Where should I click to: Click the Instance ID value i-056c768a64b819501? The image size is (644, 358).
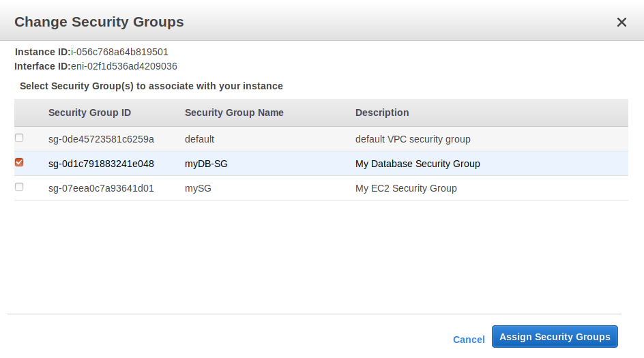[x=119, y=52]
